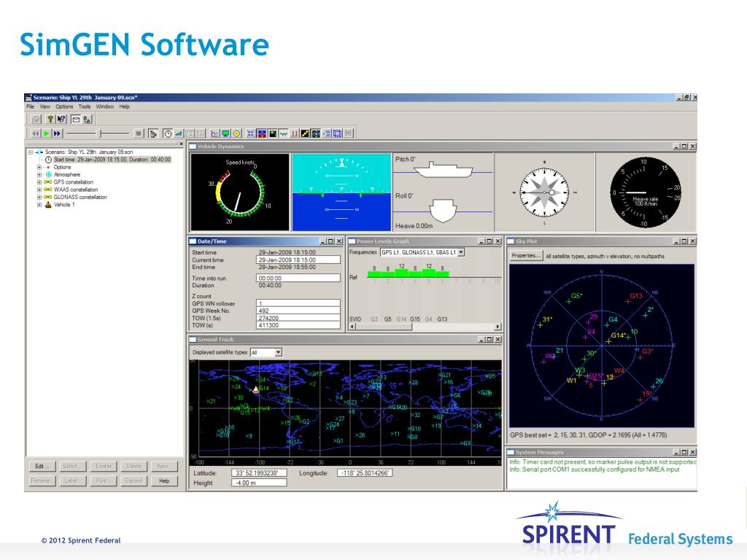
Task: Click the artificial horizon attitude display
Action: [341, 192]
